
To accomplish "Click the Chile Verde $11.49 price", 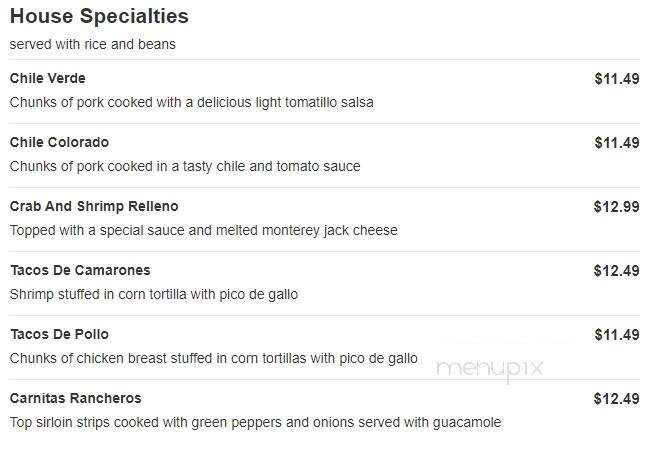I will [617, 79].
